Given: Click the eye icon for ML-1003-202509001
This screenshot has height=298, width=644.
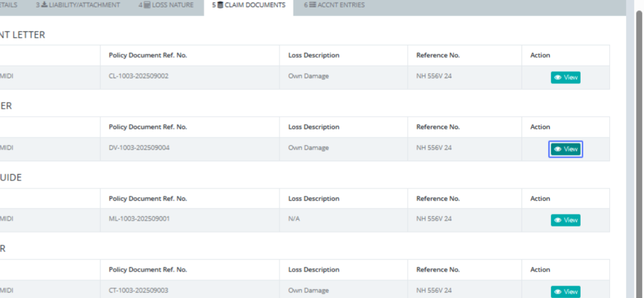Looking at the screenshot, I should click(558, 220).
